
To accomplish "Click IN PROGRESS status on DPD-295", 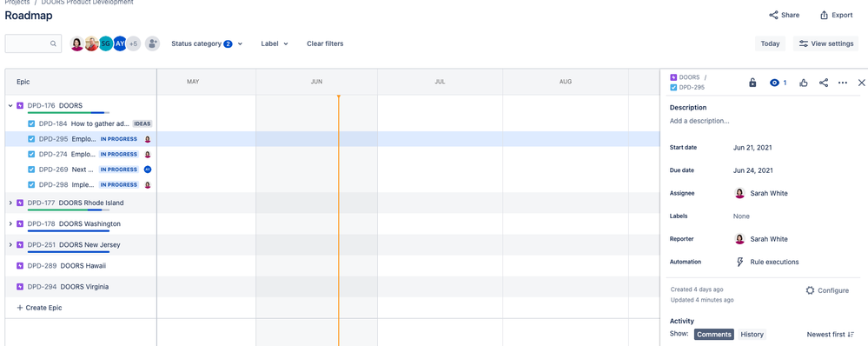I will [x=119, y=139].
